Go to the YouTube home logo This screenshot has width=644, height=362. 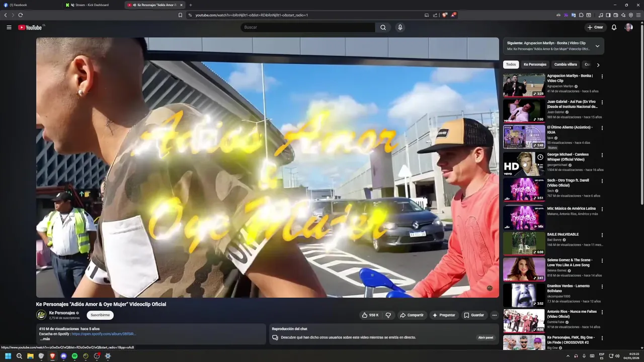(30, 27)
